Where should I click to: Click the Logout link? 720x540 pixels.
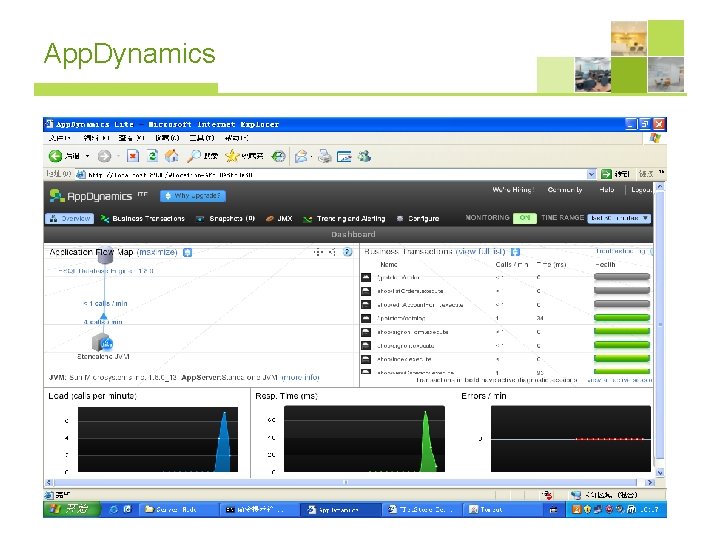pos(641,190)
